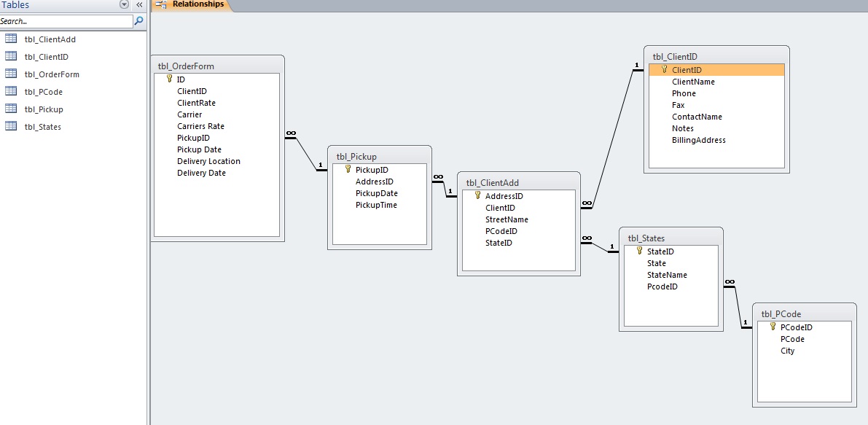The image size is (868, 425).
Task: Select relationship line between tbl_ClientAdd and tbl_States
Action: (x=600, y=247)
